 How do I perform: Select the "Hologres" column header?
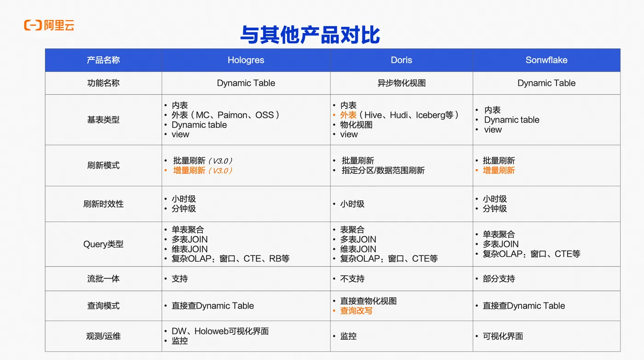pos(246,60)
